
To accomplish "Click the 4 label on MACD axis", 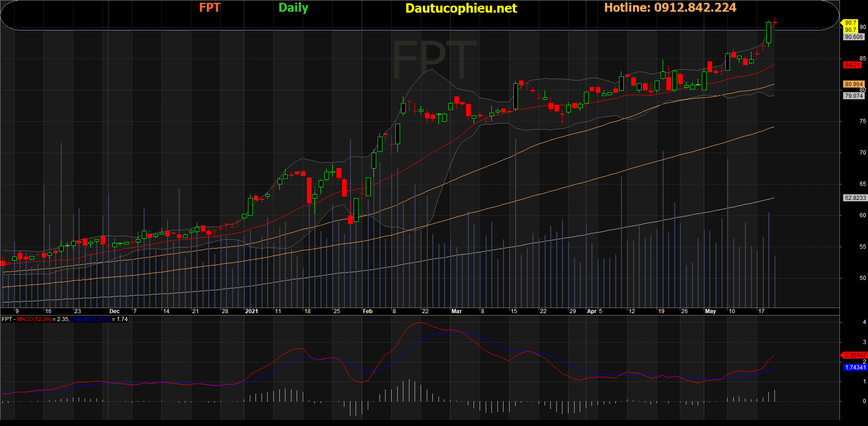I will pyautogui.click(x=864, y=322).
